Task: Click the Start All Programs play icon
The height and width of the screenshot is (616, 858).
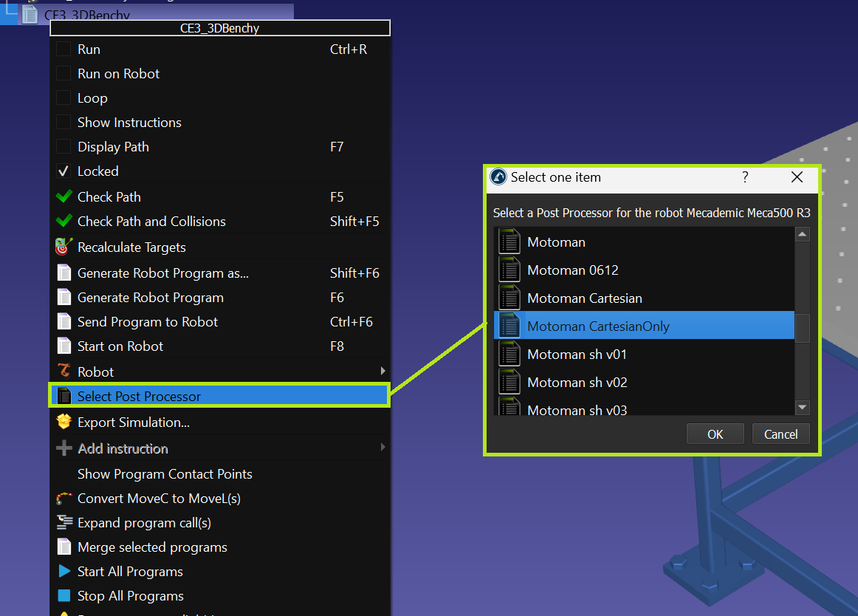Action: (x=64, y=572)
